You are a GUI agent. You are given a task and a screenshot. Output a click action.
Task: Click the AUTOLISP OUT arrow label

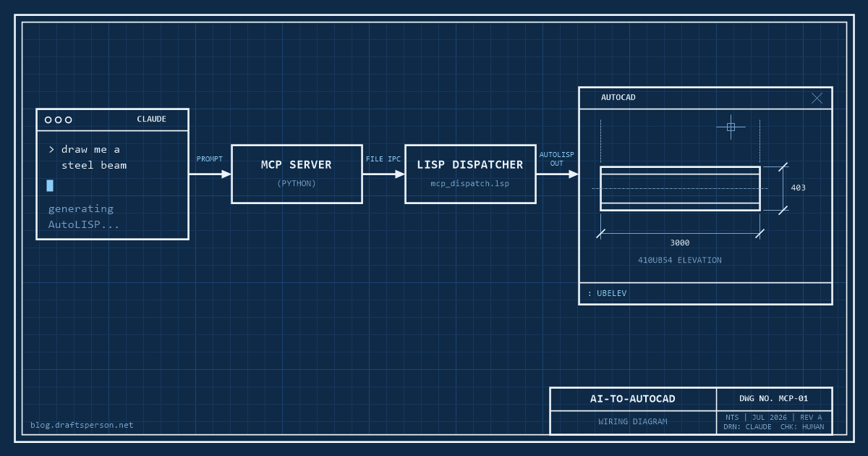coord(557,159)
